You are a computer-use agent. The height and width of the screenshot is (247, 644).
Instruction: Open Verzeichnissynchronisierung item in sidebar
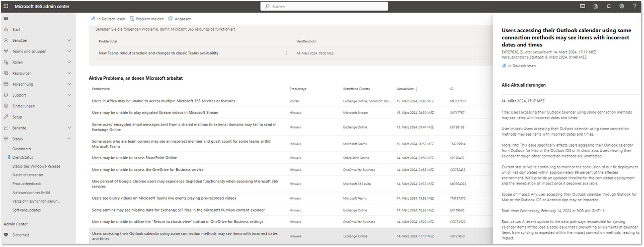36,201
